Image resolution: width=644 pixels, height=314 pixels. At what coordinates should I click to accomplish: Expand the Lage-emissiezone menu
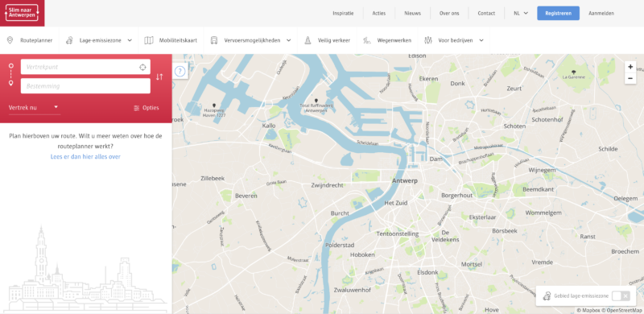click(x=99, y=40)
